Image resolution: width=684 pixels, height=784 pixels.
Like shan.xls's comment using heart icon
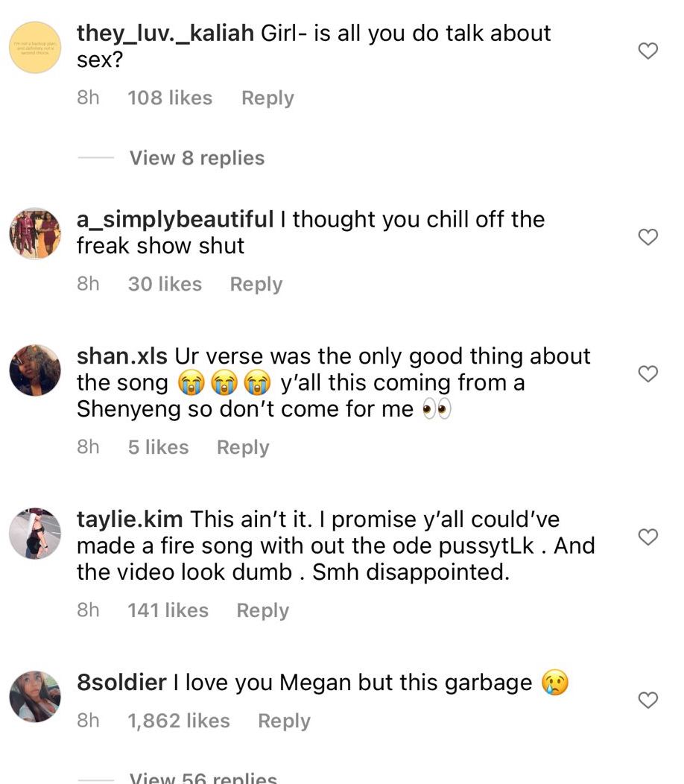[649, 374]
